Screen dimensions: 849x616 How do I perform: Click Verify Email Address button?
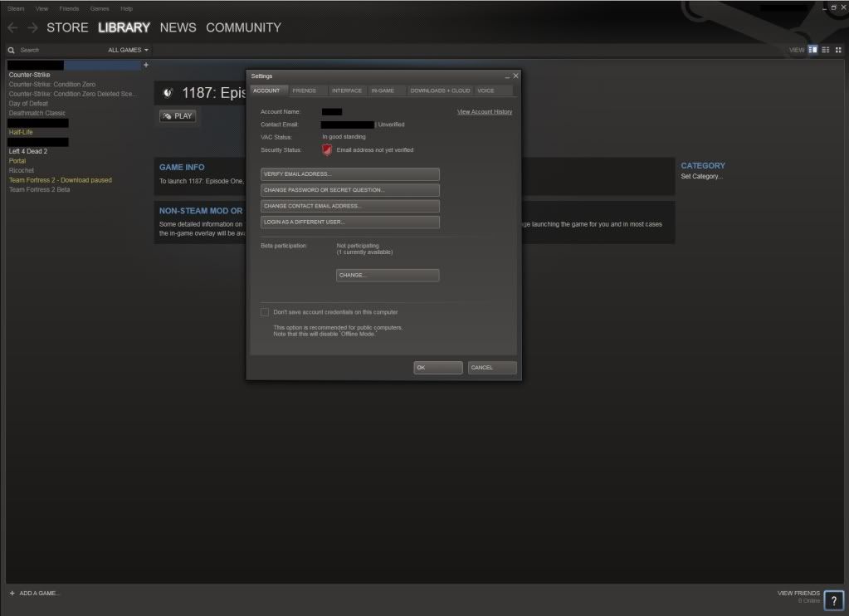coord(349,174)
